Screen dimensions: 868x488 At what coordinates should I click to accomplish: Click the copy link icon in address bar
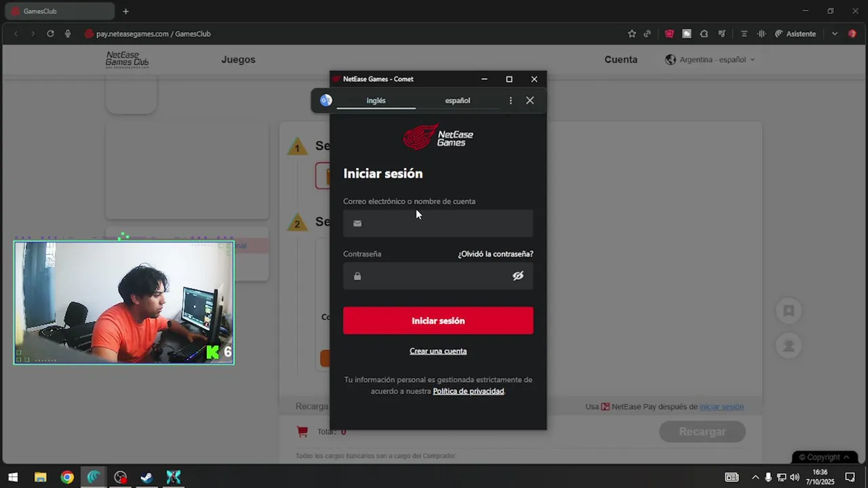[x=648, y=34]
